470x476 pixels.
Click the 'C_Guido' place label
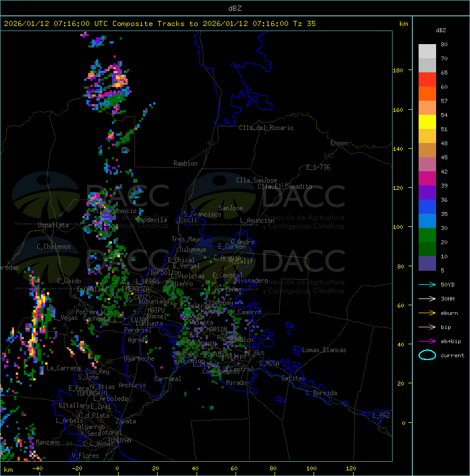click(69, 281)
